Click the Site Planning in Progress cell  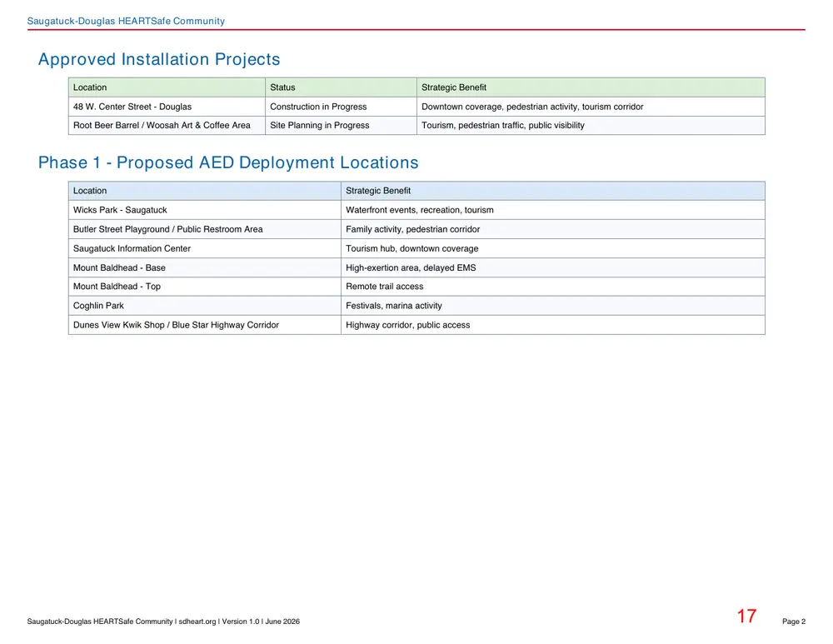pos(341,126)
